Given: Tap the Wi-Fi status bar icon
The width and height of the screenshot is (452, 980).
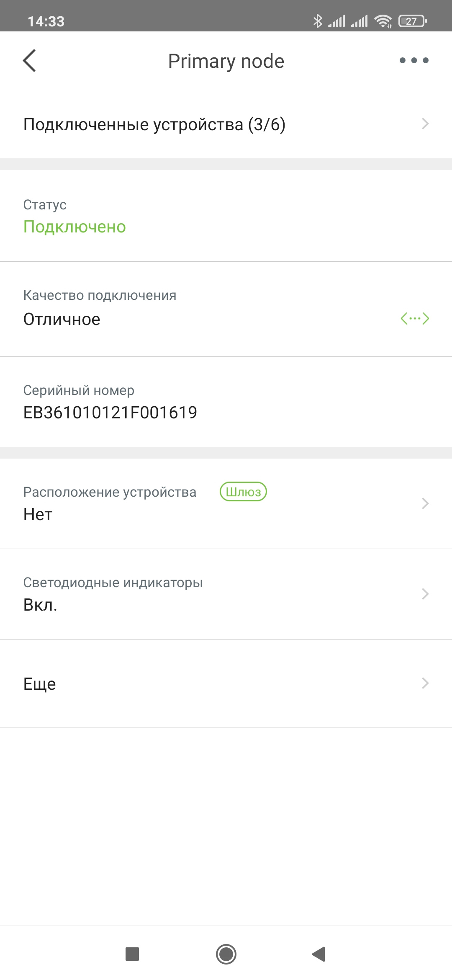Looking at the screenshot, I should tap(383, 21).
